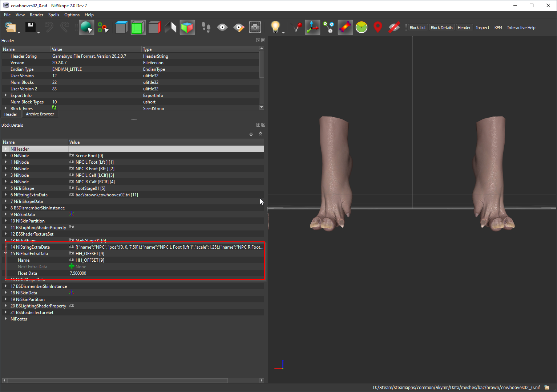Click the collapse-all double chevron up
This screenshot has height=392, width=557.
[260, 134]
